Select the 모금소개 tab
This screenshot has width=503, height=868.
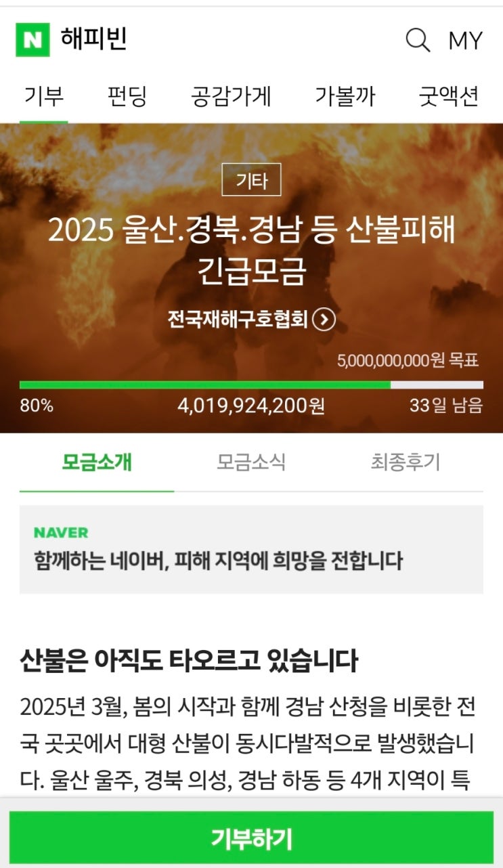click(x=97, y=462)
